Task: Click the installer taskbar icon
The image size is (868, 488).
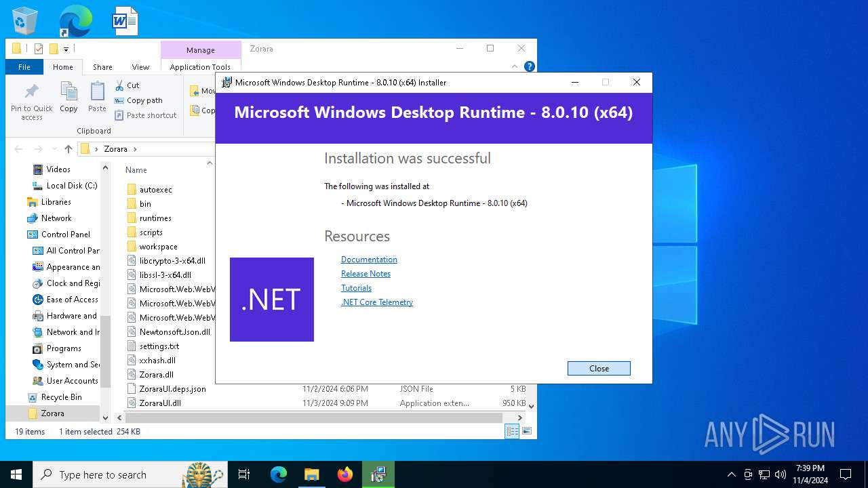Action: tap(378, 474)
